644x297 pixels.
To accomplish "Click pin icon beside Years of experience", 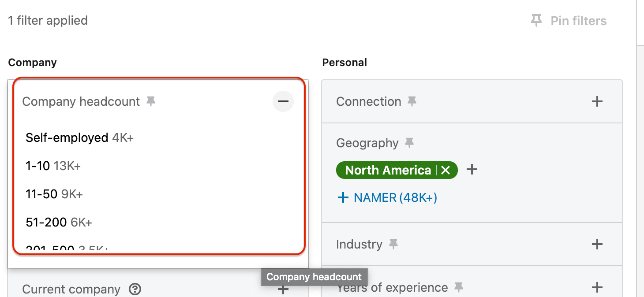I will pos(459,288).
